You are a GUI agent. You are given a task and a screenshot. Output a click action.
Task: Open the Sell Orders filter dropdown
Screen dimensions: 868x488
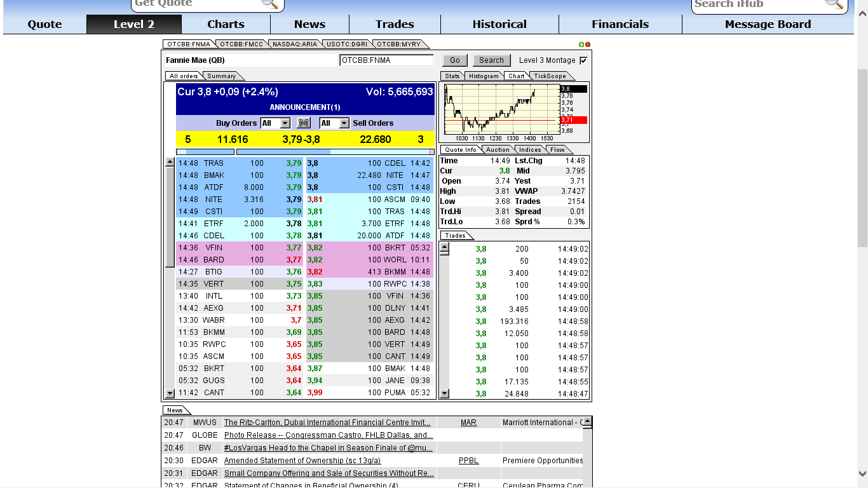tap(342, 123)
